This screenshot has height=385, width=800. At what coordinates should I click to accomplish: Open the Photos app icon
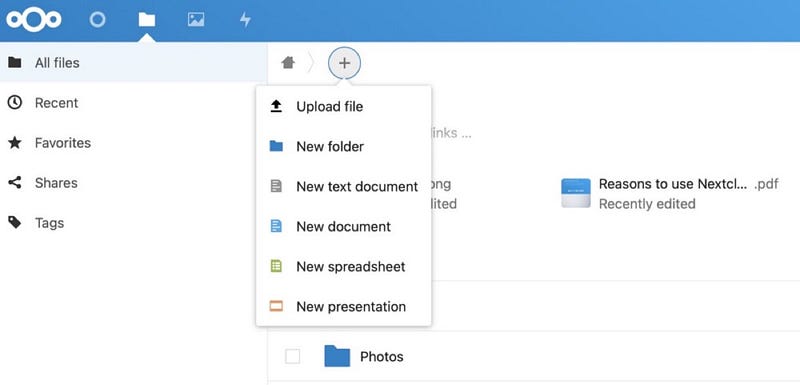(x=196, y=20)
